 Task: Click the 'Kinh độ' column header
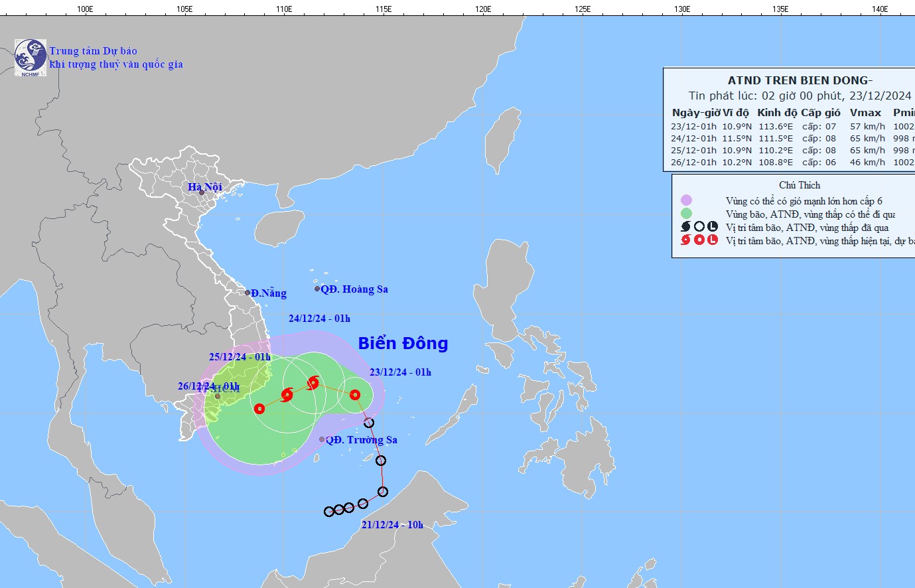pos(777,113)
